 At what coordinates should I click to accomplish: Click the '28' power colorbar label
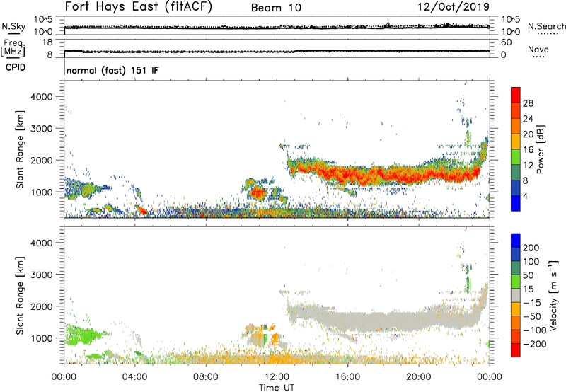(528, 103)
